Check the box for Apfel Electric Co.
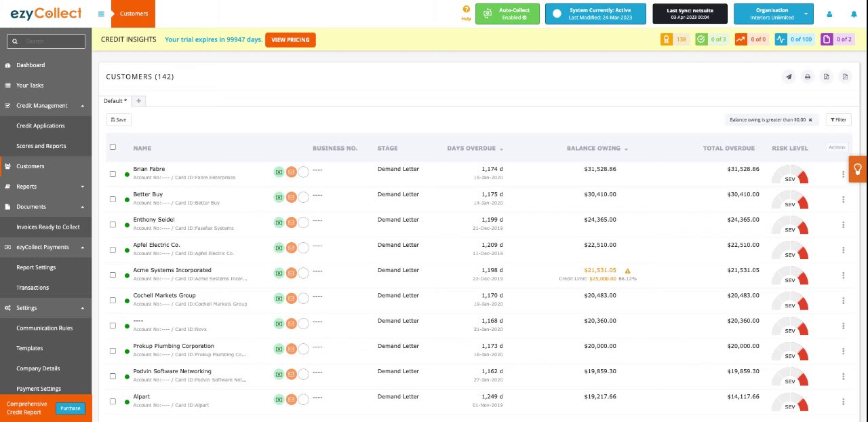Screen dimensions: 868x422 (x=113, y=250)
